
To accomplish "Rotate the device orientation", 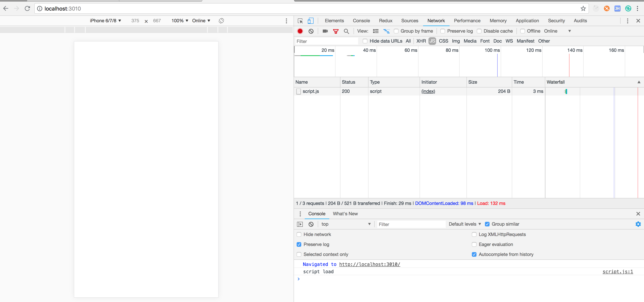I will coord(221,21).
